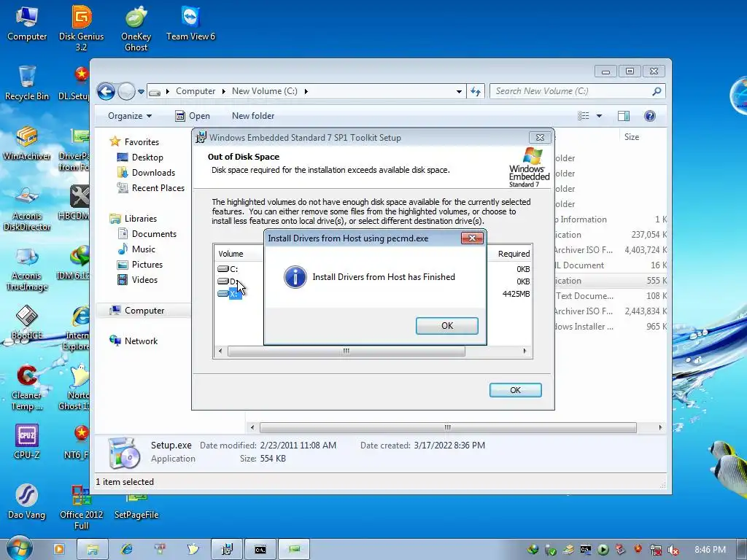Open the SetPageFile desktop icon
The width and height of the screenshot is (747, 560).
click(x=136, y=506)
